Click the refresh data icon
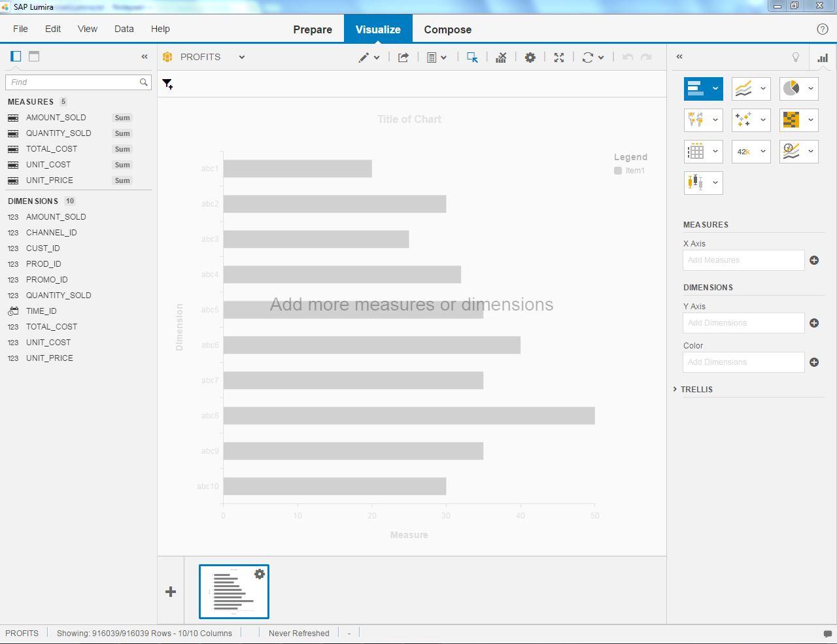 point(587,58)
